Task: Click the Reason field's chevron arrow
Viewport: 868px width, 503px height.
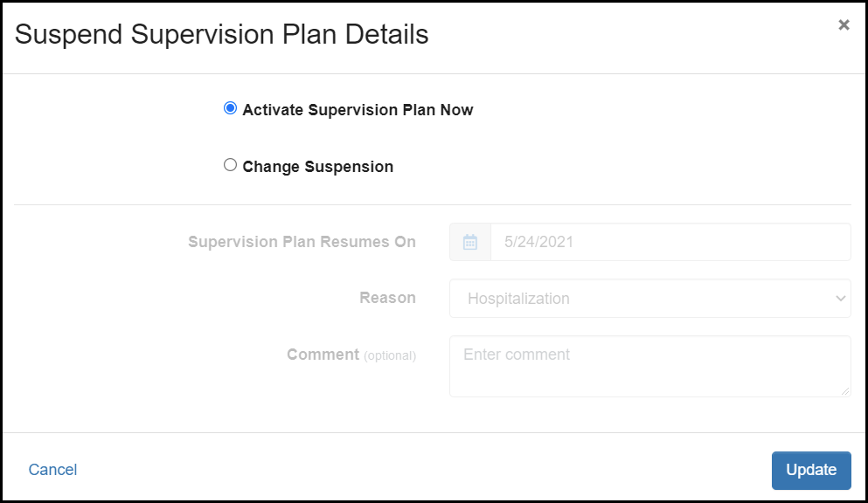Action: click(x=840, y=299)
